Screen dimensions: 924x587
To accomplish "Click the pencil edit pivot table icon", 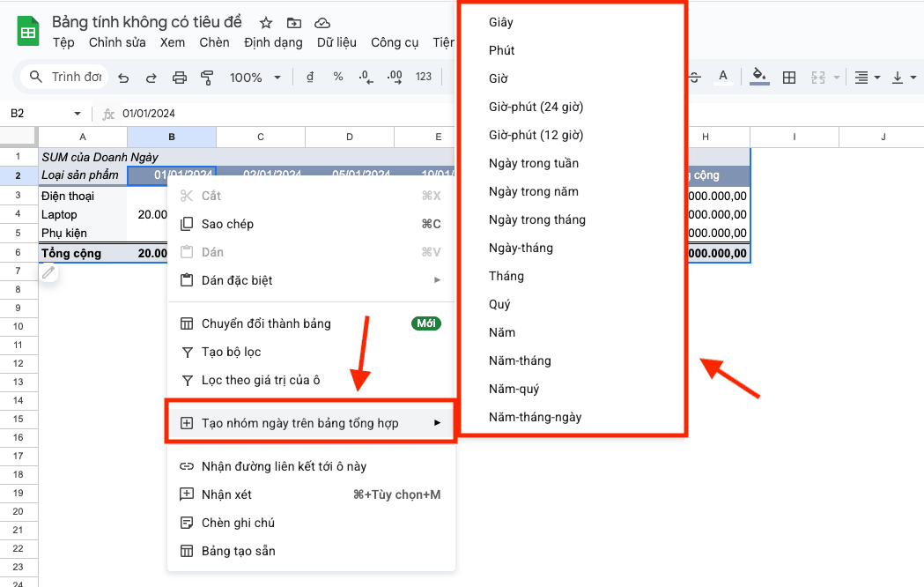I will pyautogui.click(x=48, y=272).
